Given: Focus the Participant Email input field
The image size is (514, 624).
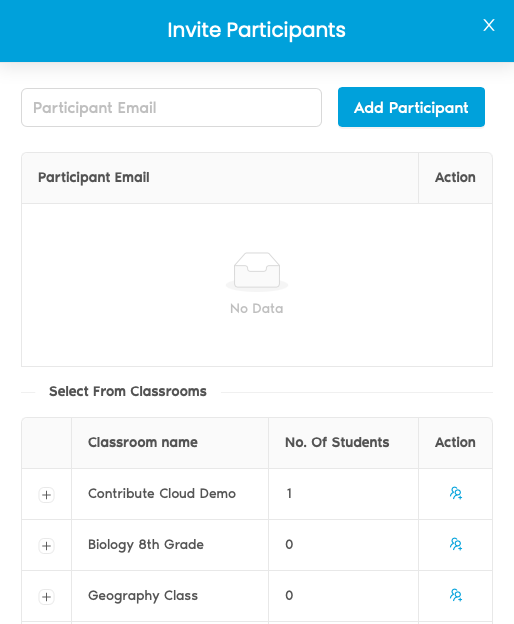Looking at the screenshot, I should coord(171,107).
